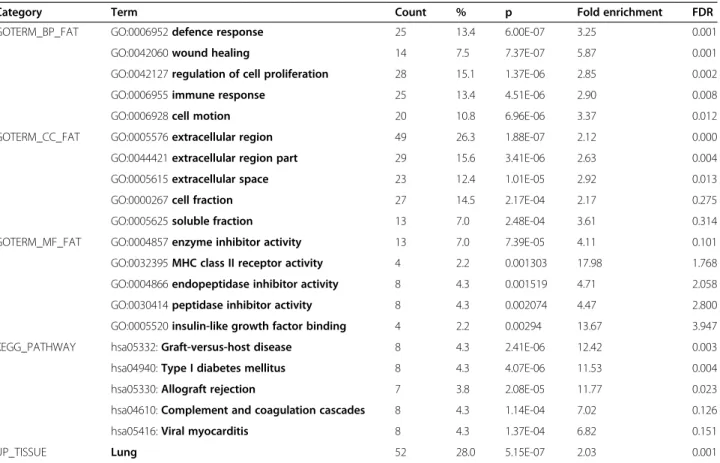Select 'GO:0006952 defence response' term

187,32
